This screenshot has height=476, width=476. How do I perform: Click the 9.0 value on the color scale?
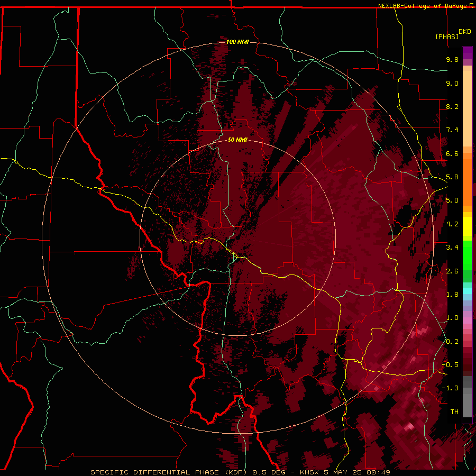(452, 83)
